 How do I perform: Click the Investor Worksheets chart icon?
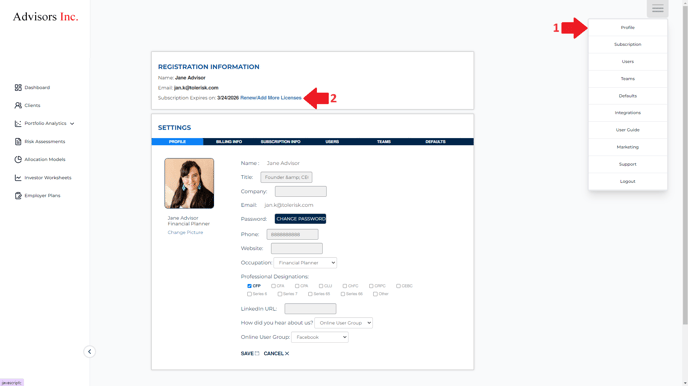18,178
